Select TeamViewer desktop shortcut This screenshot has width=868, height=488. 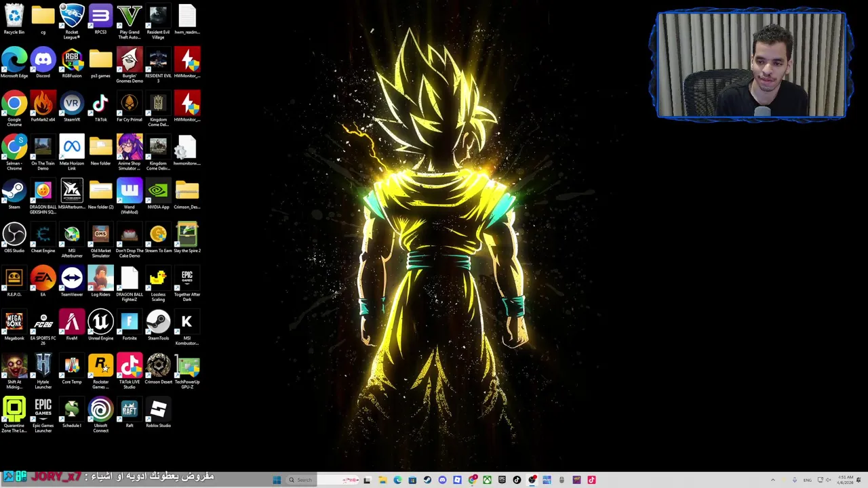(x=72, y=282)
